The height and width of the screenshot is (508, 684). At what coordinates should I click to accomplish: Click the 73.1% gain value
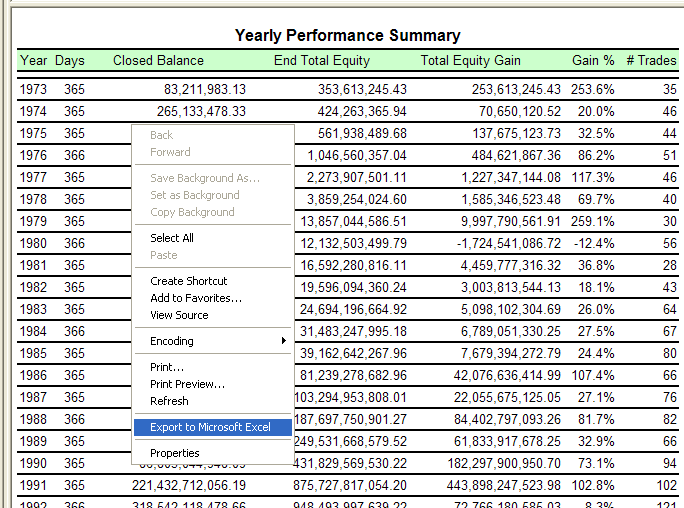596,463
